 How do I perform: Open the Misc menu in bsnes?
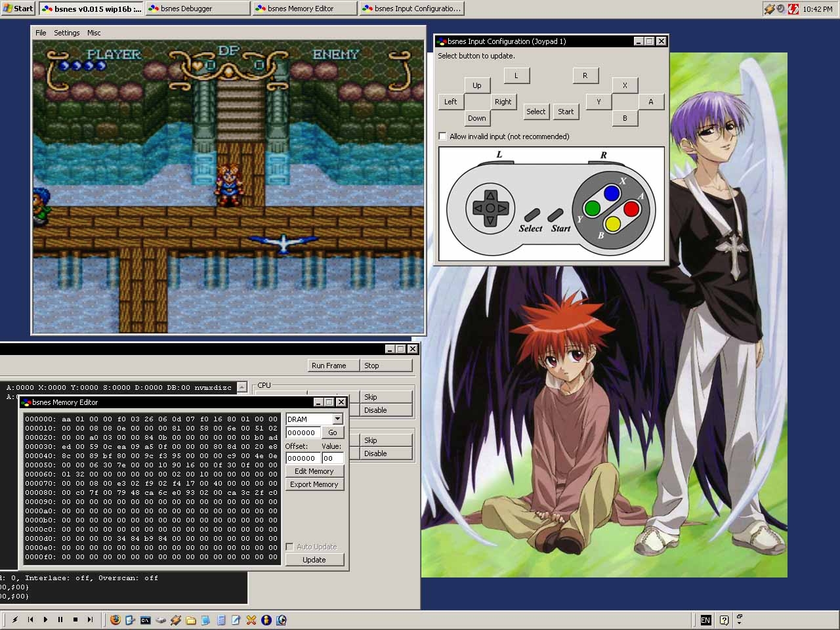coord(94,33)
